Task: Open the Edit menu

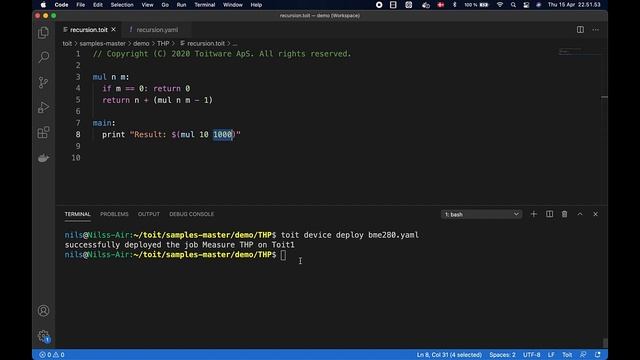Action: point(98,5)
